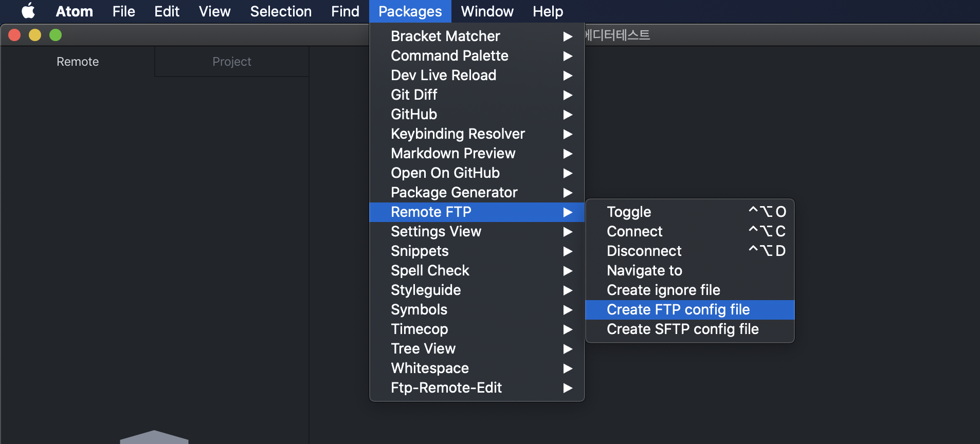Open the Command Palette submenu
This screenshot has height=444, width=980.
tap(449, 56)
